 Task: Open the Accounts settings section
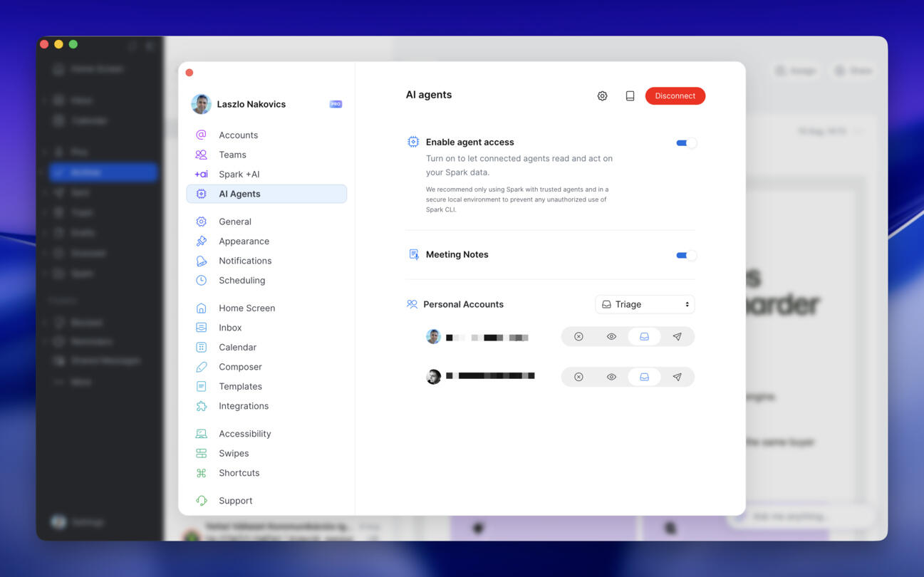pos(266,135)
